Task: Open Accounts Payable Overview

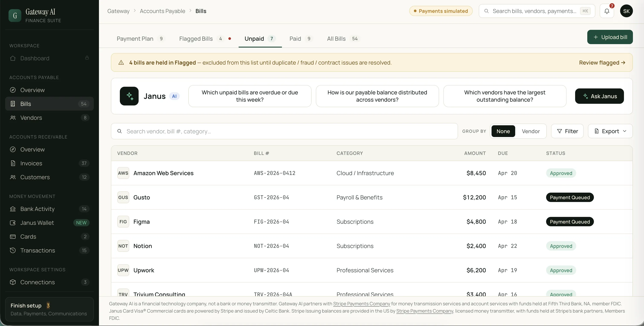Action: [x=49, y=90]
